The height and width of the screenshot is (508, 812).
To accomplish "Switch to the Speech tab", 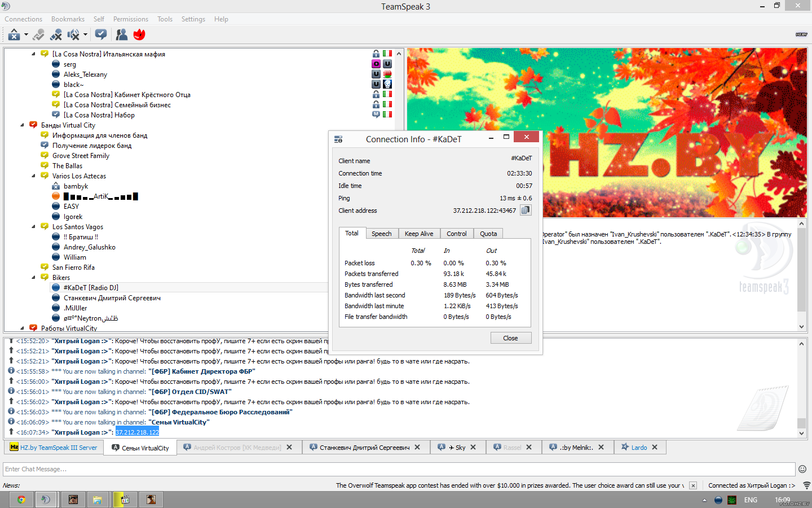I will click(x=382, y=234).
